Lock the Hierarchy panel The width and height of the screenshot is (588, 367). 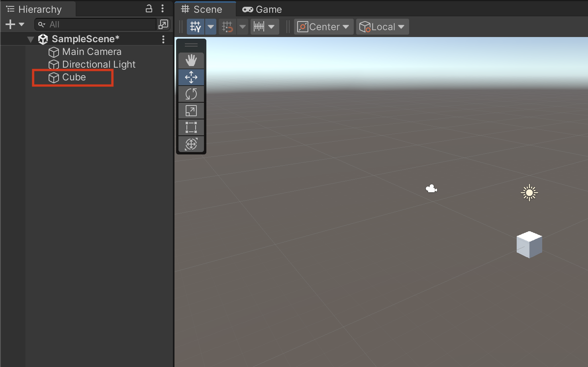click(x=149, y=8)
